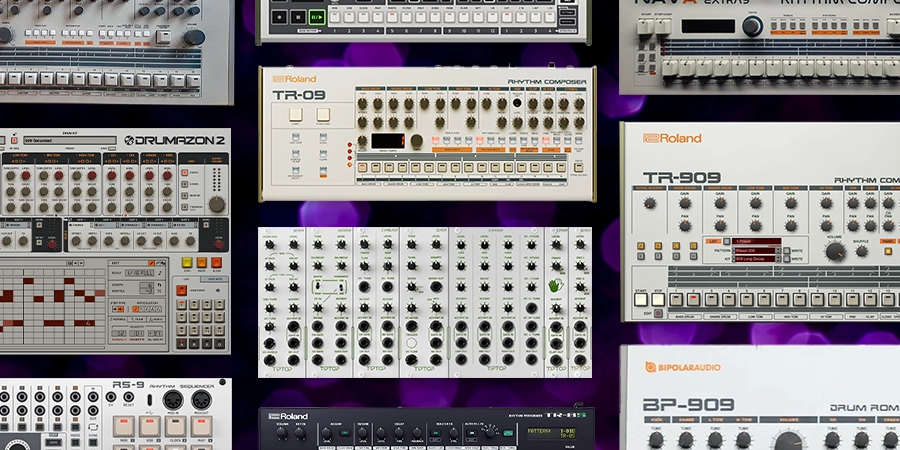
Task: Click the orange LIST button on the TR-909
Action: coord(713,242)
